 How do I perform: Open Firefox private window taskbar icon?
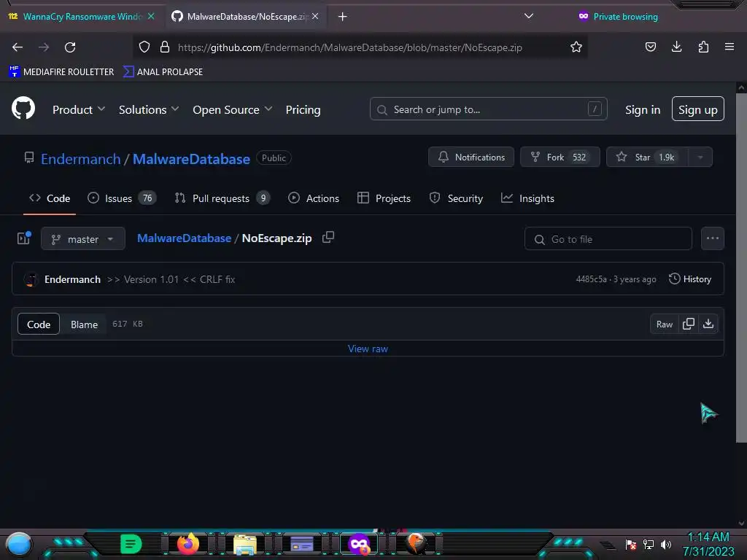359,544
